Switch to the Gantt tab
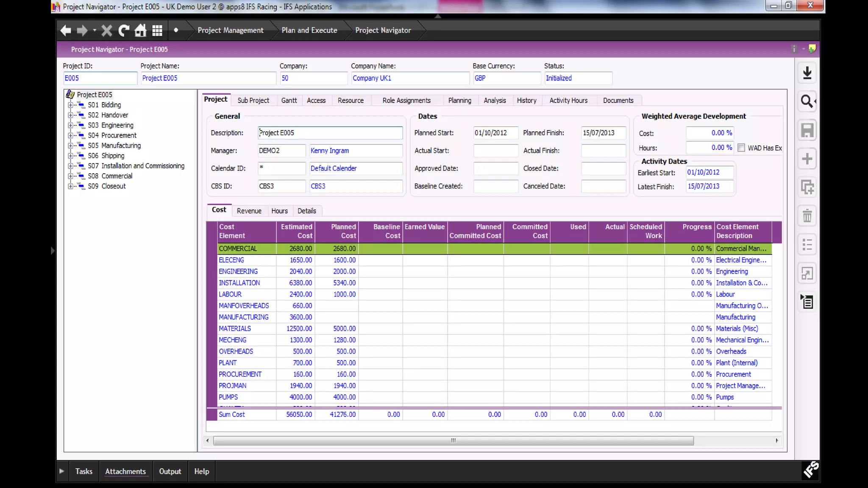The image size is (868, 488). 289,100
